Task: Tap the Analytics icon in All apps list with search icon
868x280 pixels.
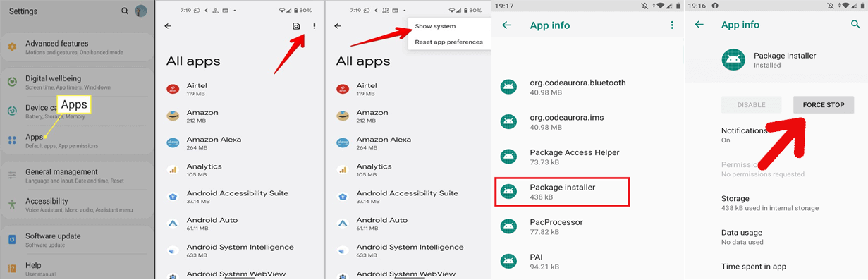Action: pos(172,169)
